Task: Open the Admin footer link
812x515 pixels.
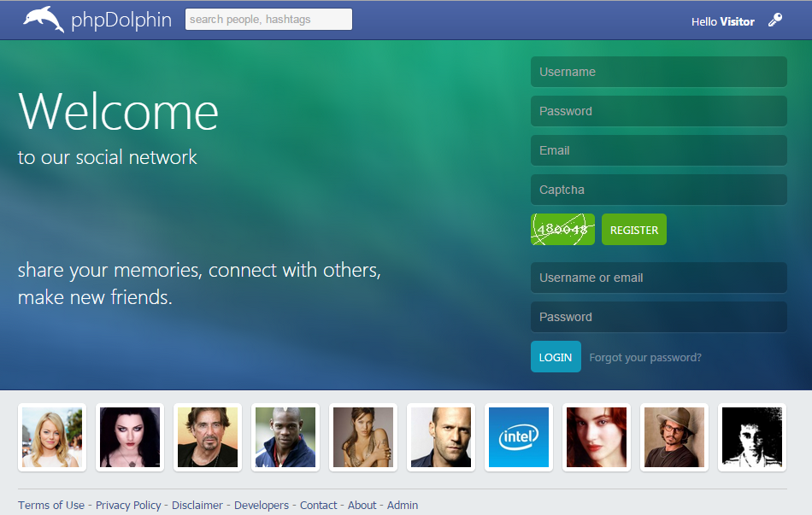Action: pyautogui.click(x=403, y=505)
